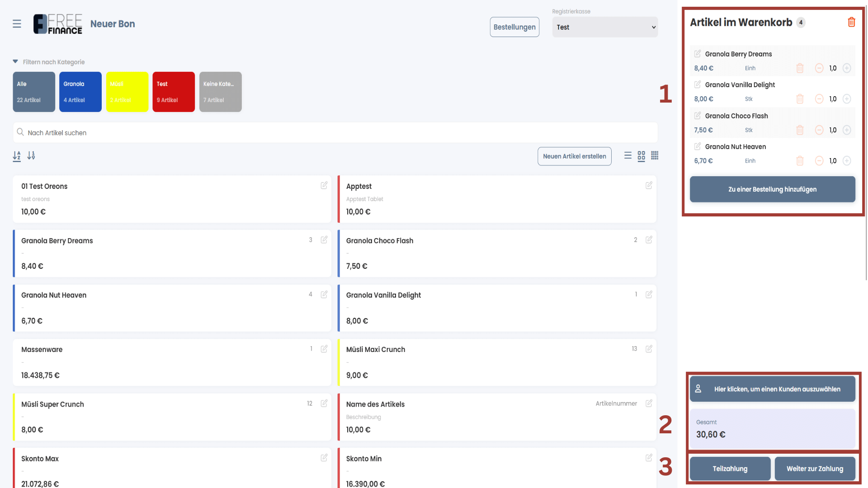Filter by Keine Kategorie tile
The height and width of the screenshot is (488, 868).
coord(220,92)
